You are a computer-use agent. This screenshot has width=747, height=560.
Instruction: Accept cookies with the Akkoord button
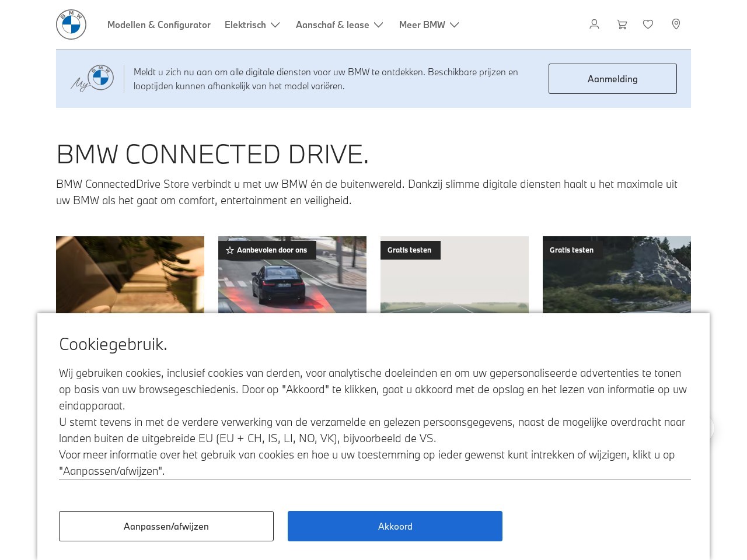(x=395, y=526)
